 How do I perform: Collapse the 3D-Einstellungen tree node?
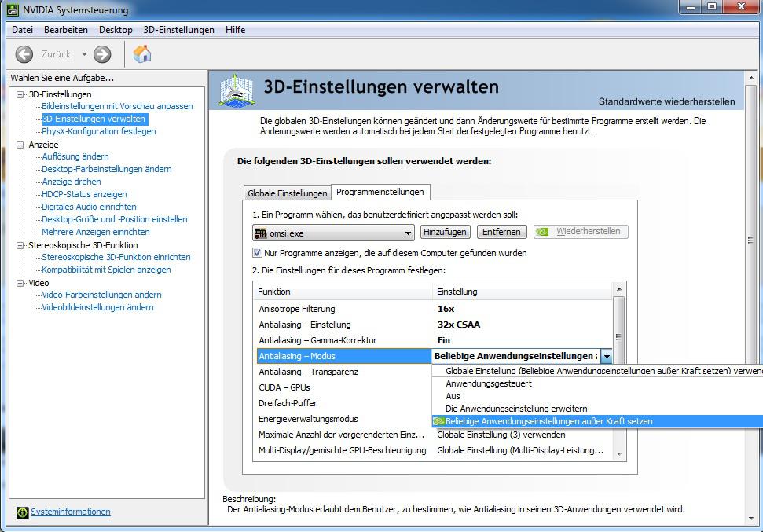pos(20,94)
